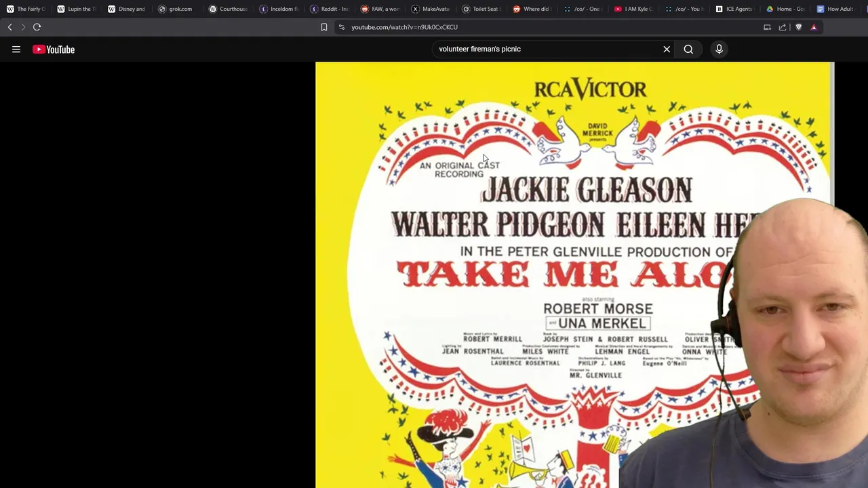Reload the page with the refresh icon
This screenshot has width=868, height=488.
(x=37, y=27)
